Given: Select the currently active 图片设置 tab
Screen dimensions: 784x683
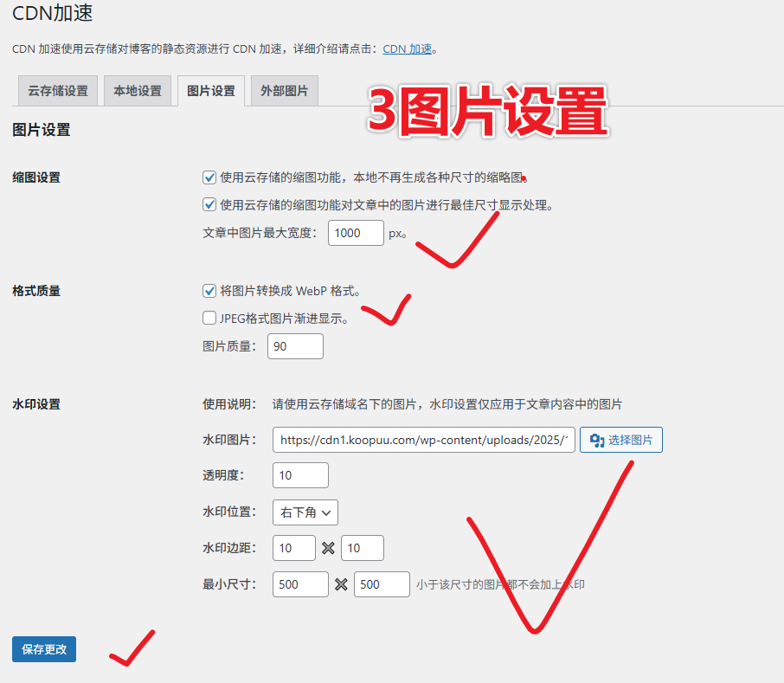Looking at the screenshot, I should coord(210,90).
